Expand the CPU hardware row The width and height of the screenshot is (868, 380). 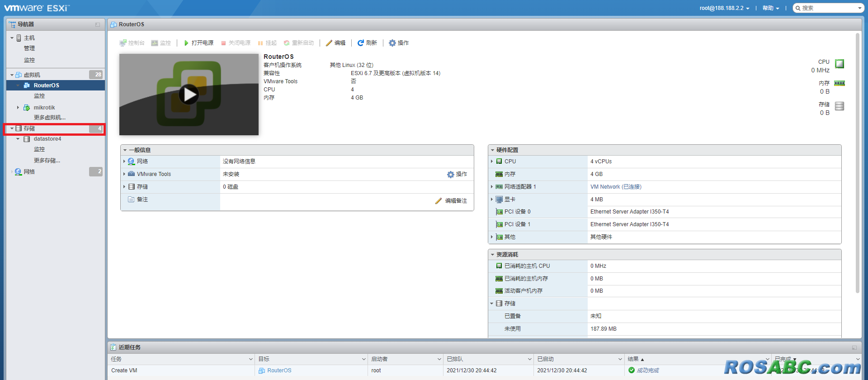492,161
